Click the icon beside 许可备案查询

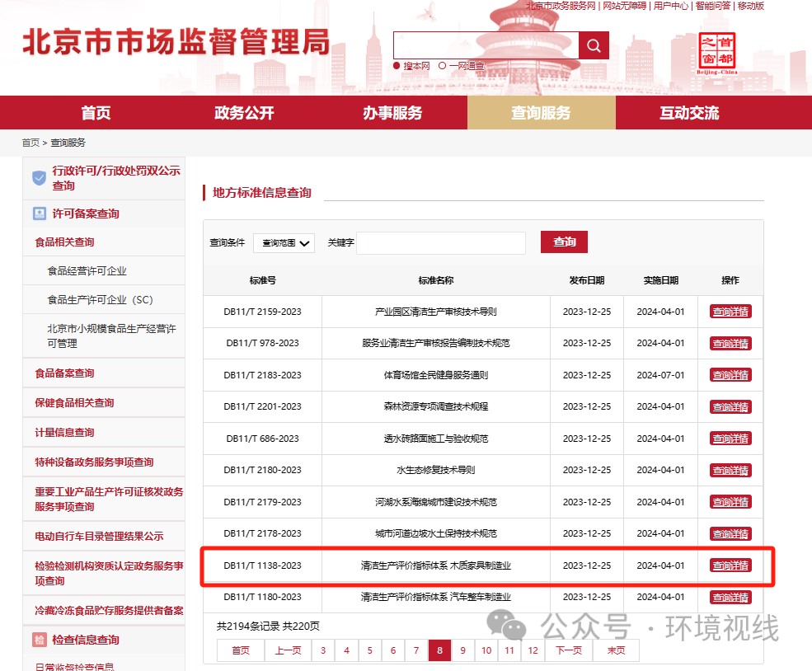click(40, 213)
